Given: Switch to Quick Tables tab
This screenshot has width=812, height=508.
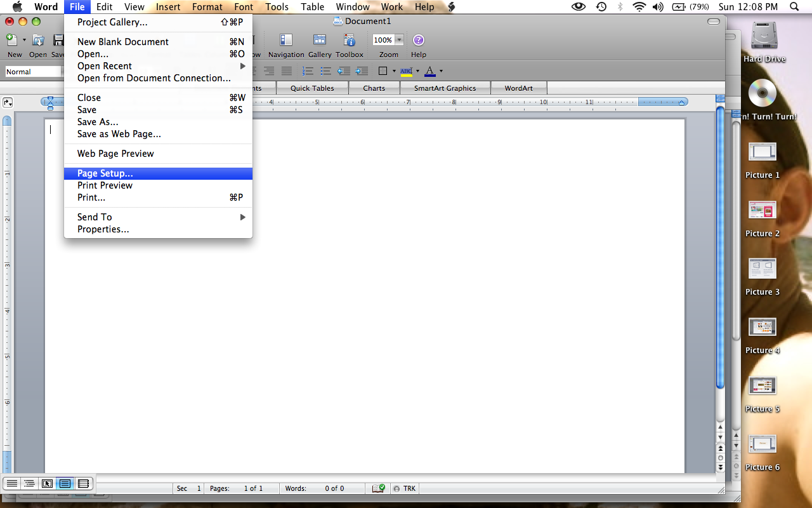Looking at the screenshot, I should (312, 88).
